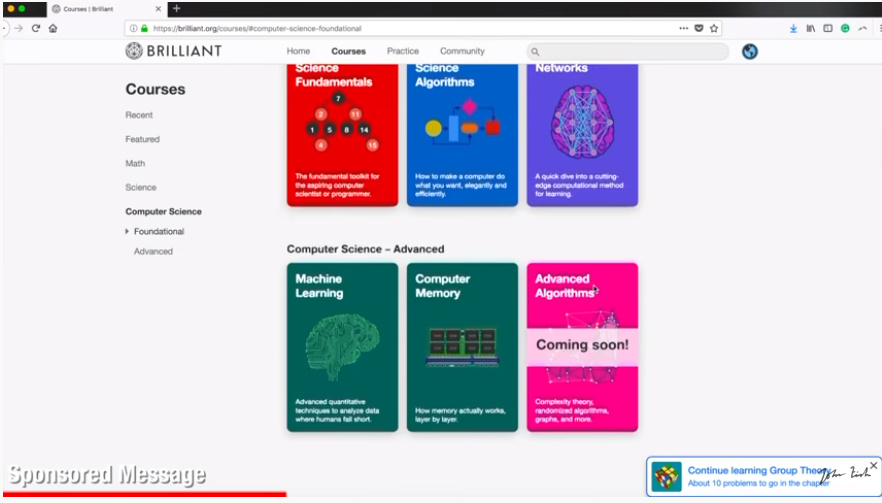Open Math courses in the sidebar

[x=135, y=163]
